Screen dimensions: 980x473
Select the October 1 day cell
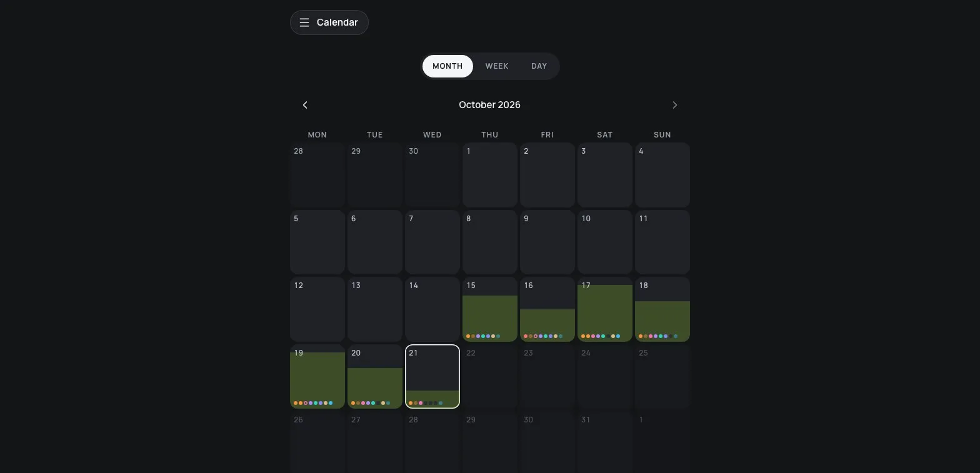[490, 175]
